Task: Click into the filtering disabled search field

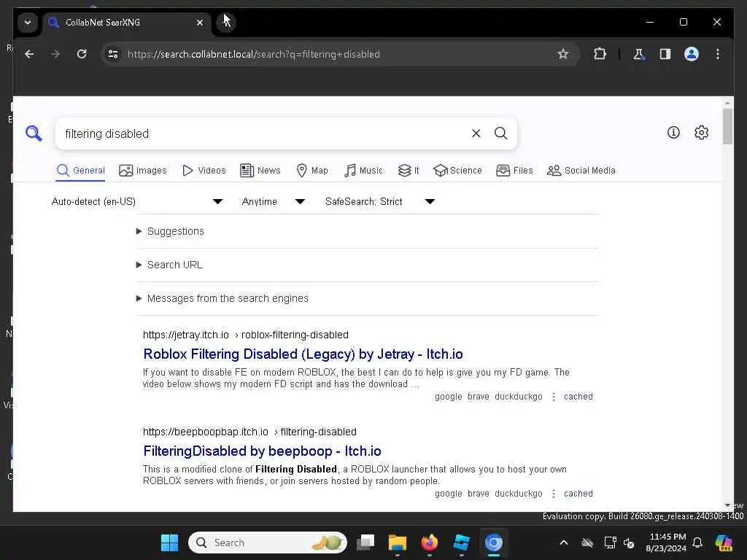Action: pyautogui.click(x=262, y=134)
